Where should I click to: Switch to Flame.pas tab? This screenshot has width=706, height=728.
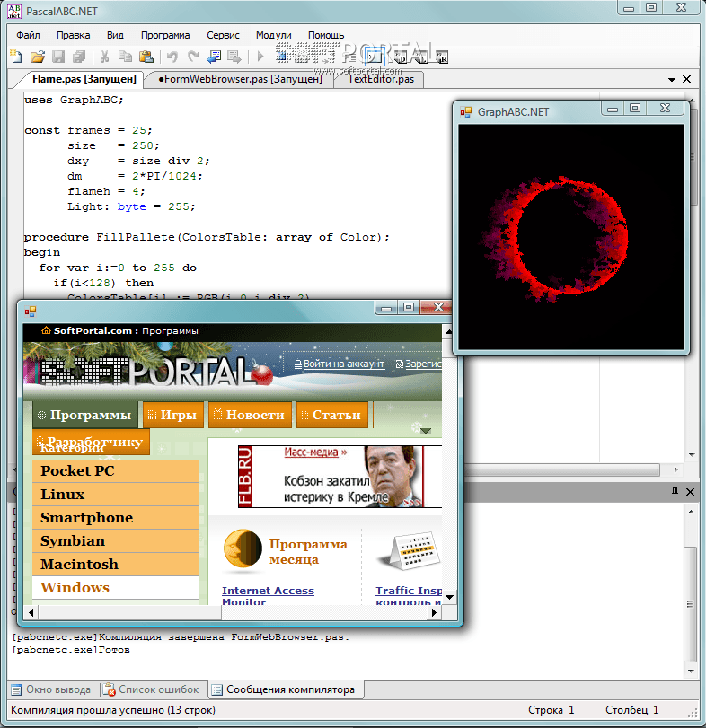(84, 79)
